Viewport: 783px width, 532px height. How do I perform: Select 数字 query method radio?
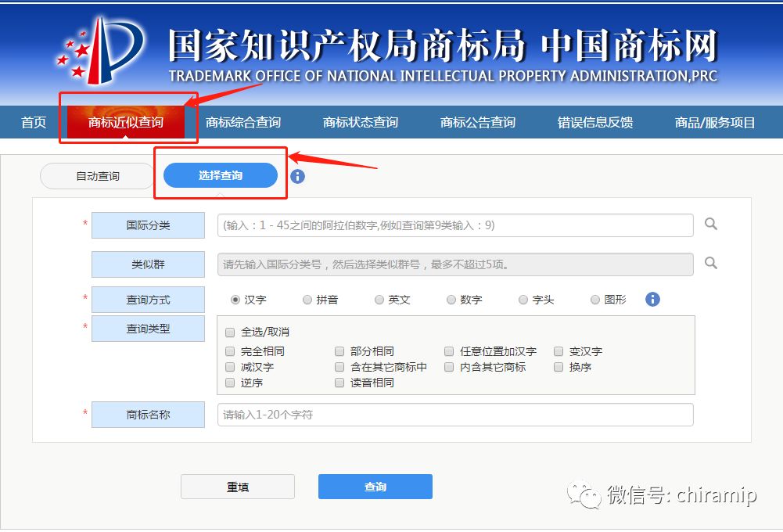click(x=451, y=300)
